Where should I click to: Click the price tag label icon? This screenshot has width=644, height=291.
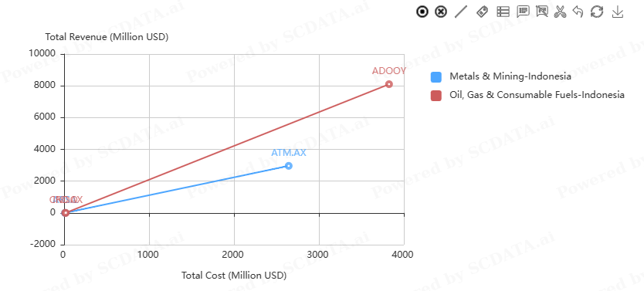[x=482, y=12]
